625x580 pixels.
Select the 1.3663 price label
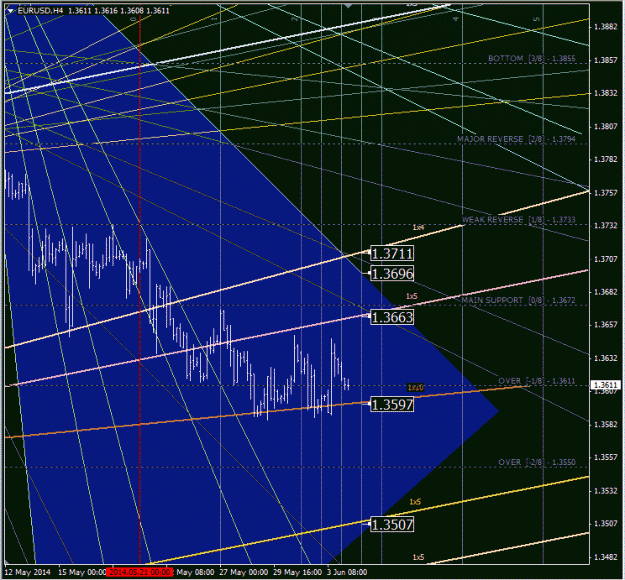392,317
